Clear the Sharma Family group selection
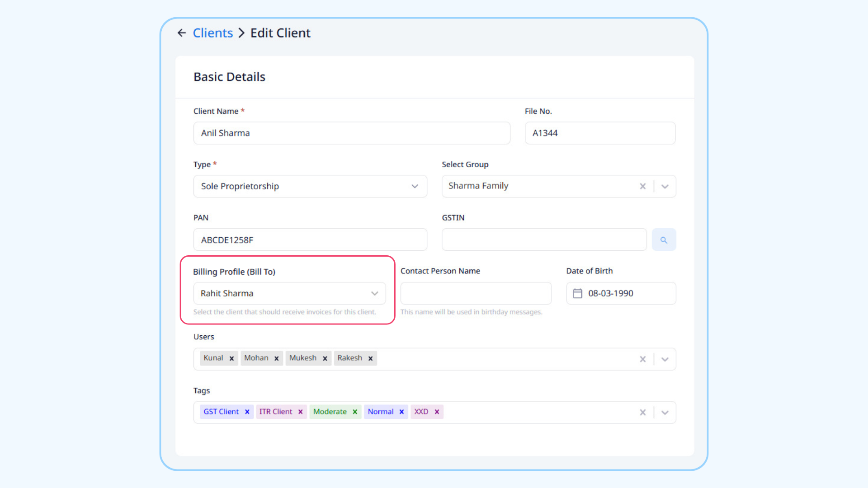 [x=642, y=186]
